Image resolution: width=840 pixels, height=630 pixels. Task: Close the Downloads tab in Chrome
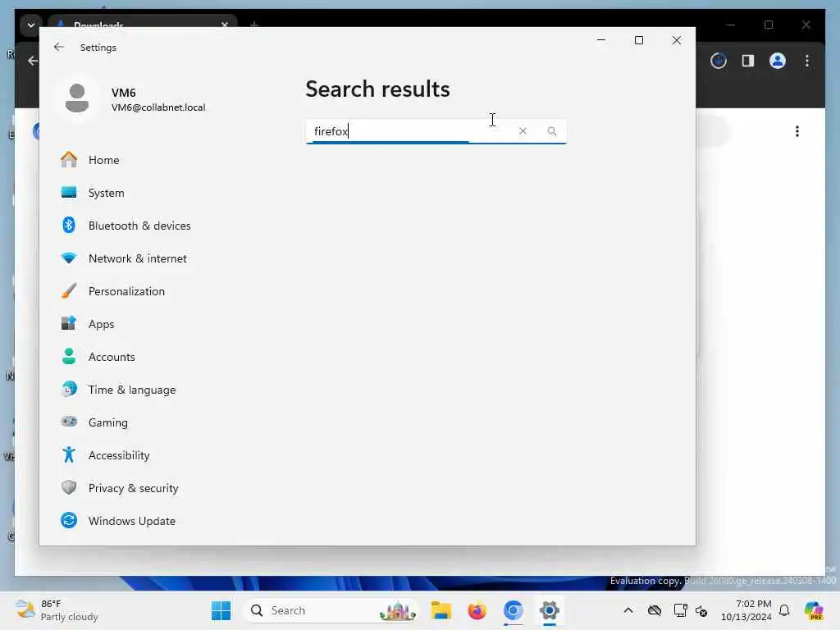click(x=225, y=25)
